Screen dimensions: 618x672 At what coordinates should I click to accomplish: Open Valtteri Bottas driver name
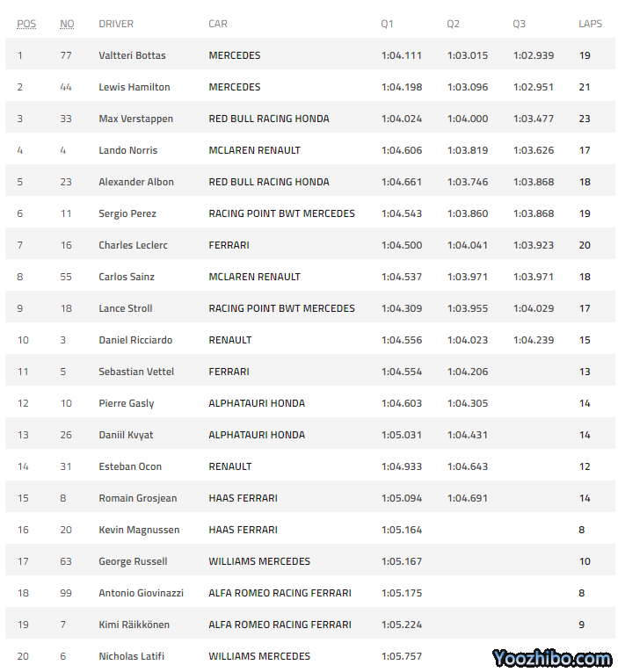(x=132, y=55)
